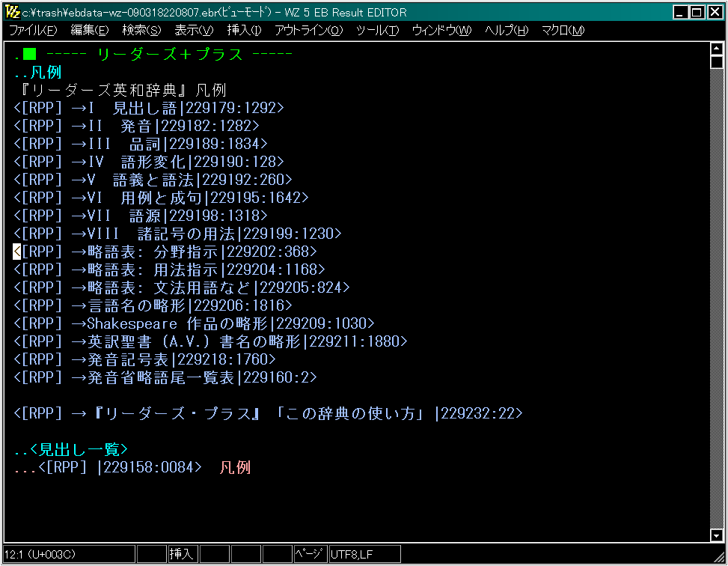The image size is (728, 566).
Task: Click the 229158:0084 凡例 entry line
Action: click(x=132, y=467)
